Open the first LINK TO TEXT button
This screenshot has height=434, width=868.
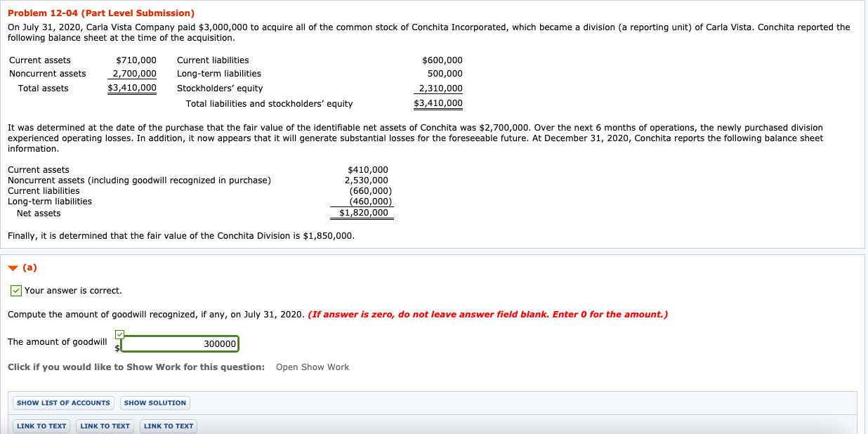point(41,426)
